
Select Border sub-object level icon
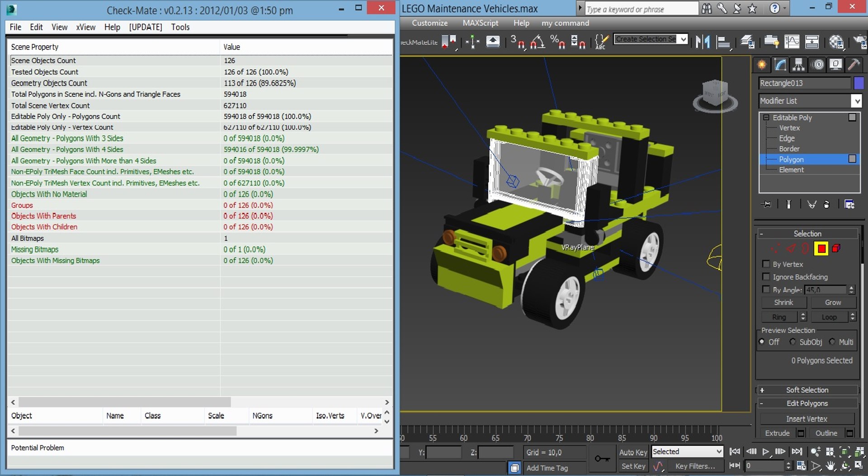pyautogui.click(x=806, y=248)
